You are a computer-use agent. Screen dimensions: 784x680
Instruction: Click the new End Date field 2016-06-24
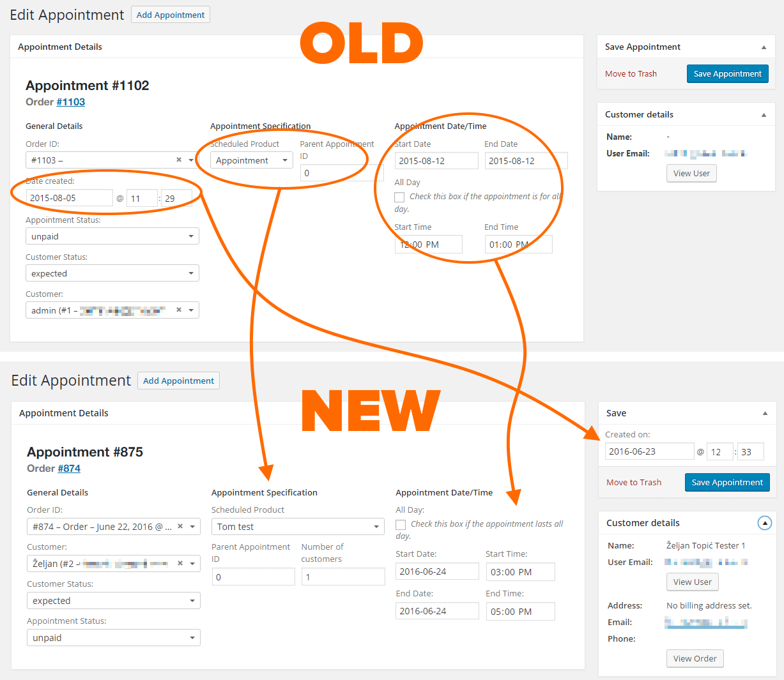click(x=438, y=611)
